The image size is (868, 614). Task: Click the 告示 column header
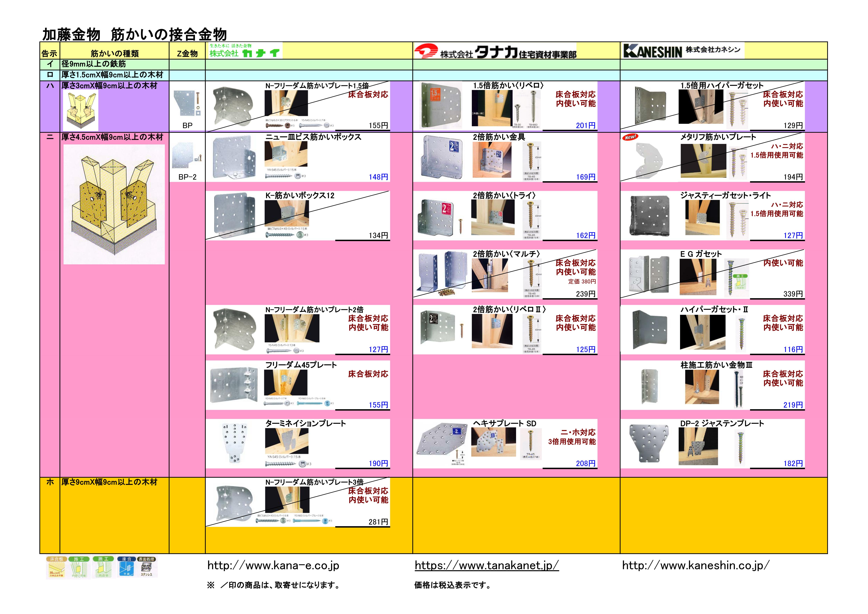[50, 53]
